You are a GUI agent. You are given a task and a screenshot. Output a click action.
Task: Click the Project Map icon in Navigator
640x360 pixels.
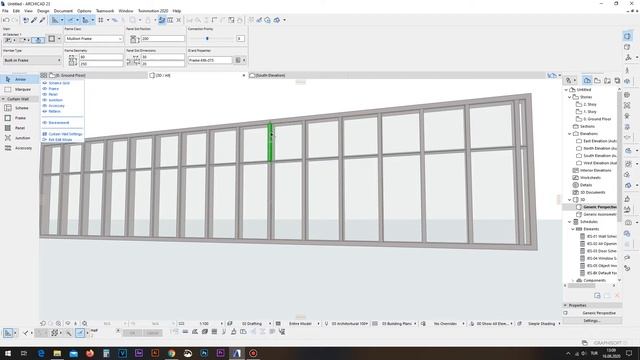pos(587,80)
